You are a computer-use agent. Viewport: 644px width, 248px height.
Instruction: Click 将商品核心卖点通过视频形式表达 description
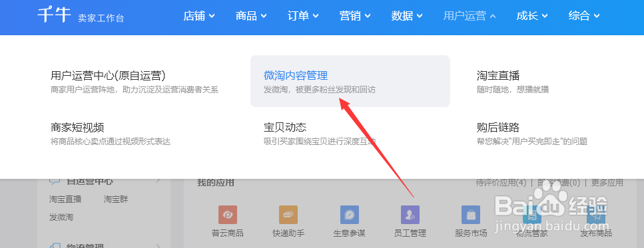tap(111, 142)
